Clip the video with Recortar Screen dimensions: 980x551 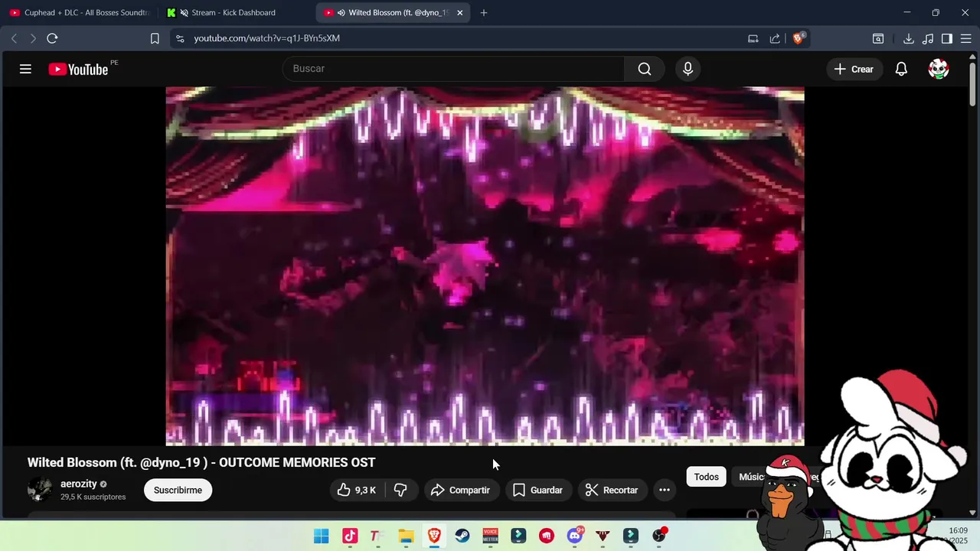pyautogui.click(x=612, y=490)
